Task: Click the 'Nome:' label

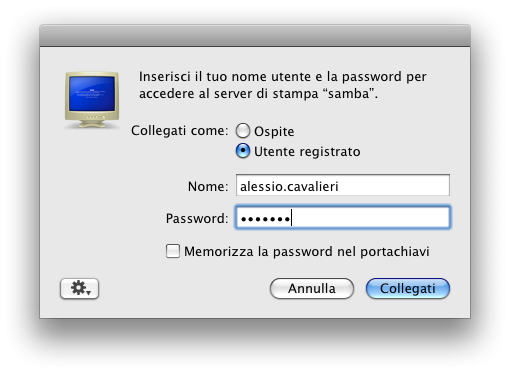Action: click(x=208, y=186)
